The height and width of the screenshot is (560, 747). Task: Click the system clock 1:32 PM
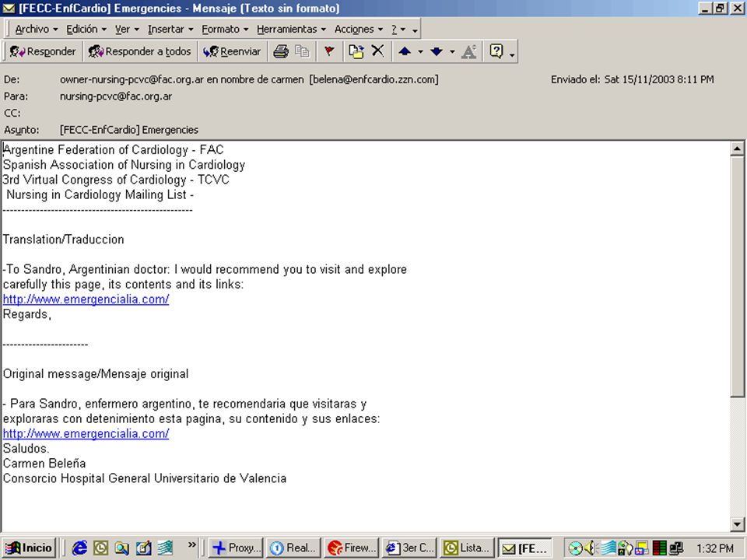[x=714, y=548]
